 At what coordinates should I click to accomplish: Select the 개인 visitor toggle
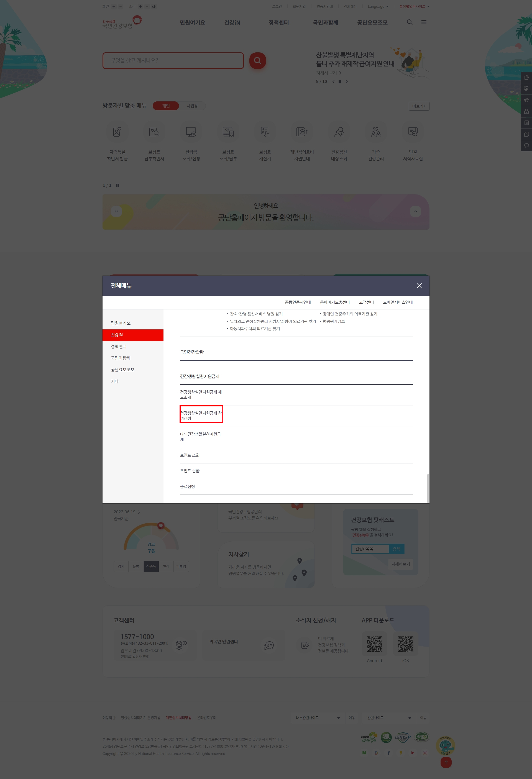166,106
